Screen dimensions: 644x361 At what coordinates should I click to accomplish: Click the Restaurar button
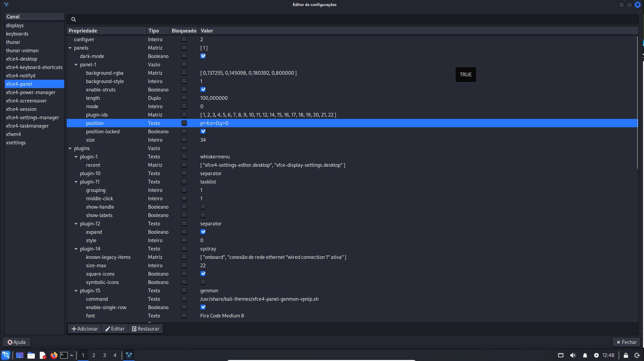coord(146,329)
